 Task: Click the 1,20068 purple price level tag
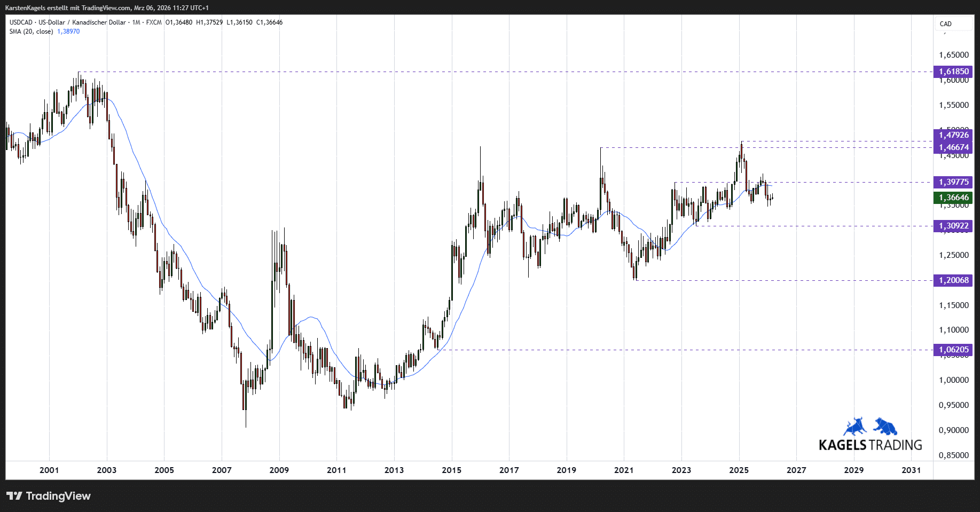click(x=953, y=280)
